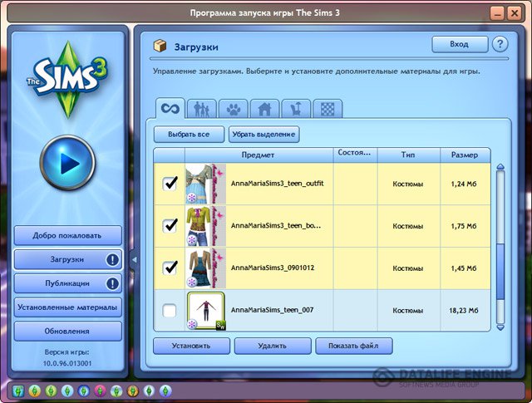Click the list scrollbar thumb

(x=500, y=272)
